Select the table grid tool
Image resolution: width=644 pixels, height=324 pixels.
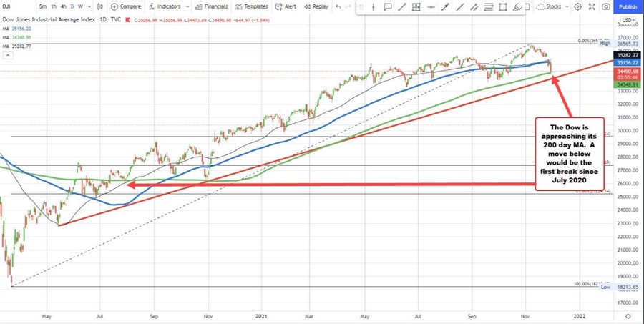coord(416,7)
